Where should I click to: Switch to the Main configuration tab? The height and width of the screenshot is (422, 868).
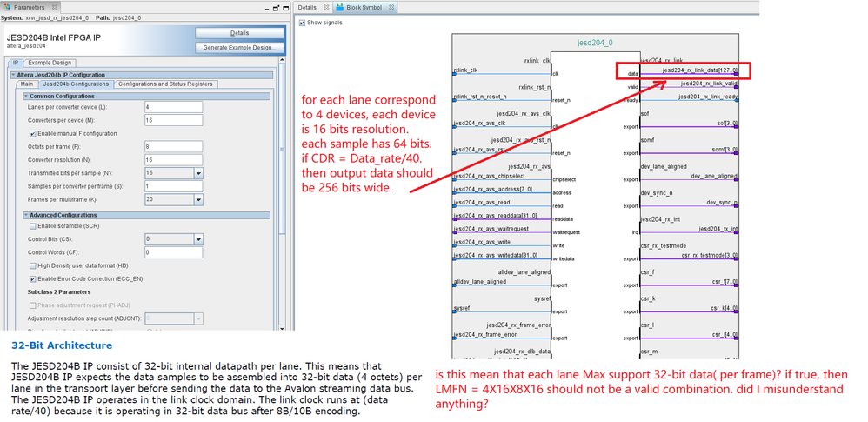[27, 84]
